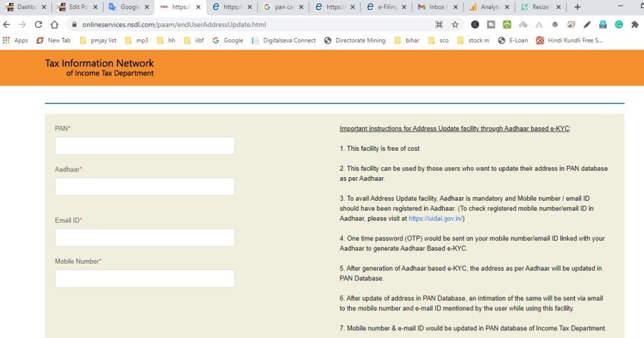Open the pmjay list bookmark folder
The image size is (644, 338).
tap(98, 40)
